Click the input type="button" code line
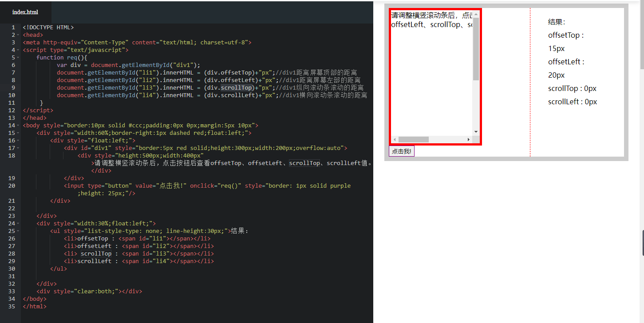Viewport: 644px width, 323px height. coord(207,189)
